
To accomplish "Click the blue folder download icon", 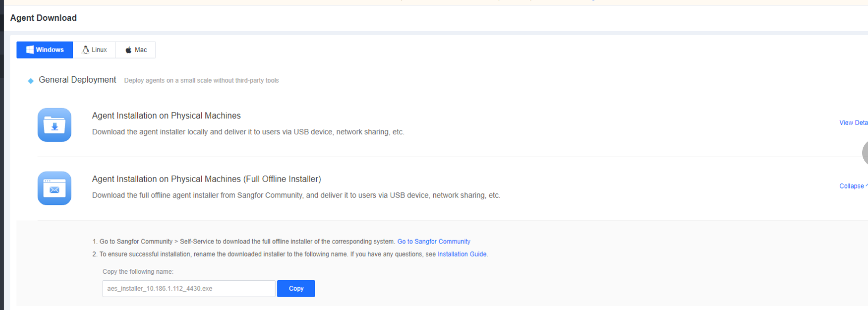I will [54, 125].
